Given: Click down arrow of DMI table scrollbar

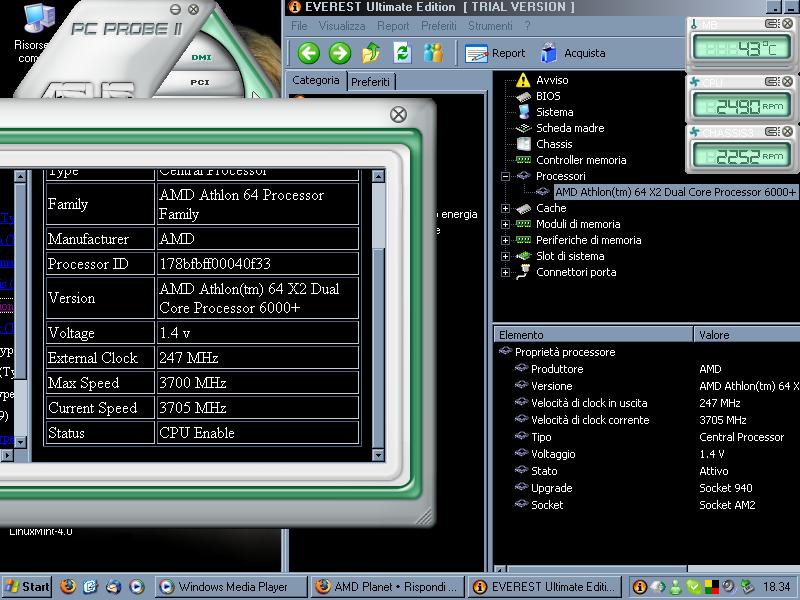Looking at the screenshot, I should (378, 455).
